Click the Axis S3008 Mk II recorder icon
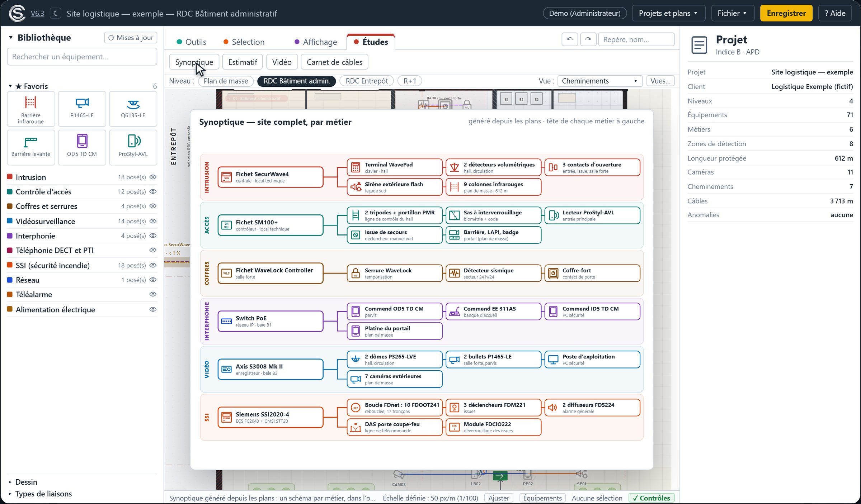861x504 pixels. 226,369
